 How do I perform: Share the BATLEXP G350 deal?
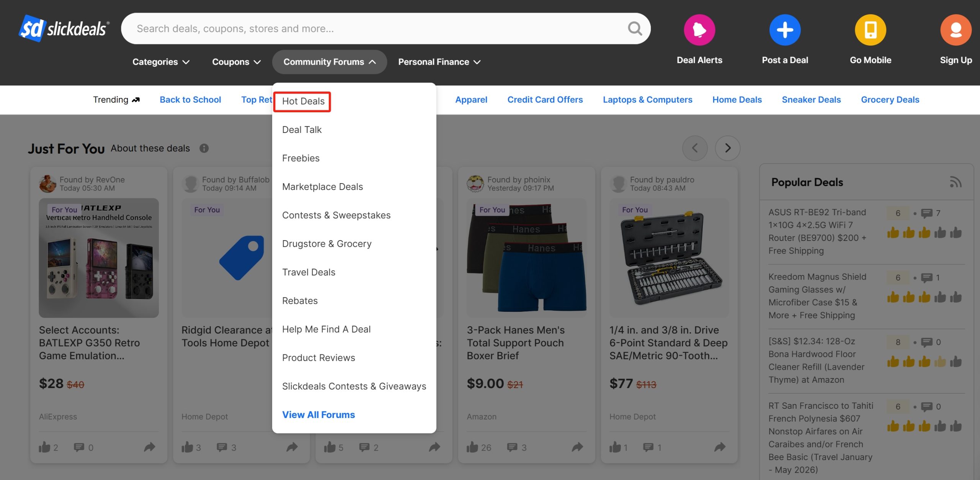click(149, 447)
